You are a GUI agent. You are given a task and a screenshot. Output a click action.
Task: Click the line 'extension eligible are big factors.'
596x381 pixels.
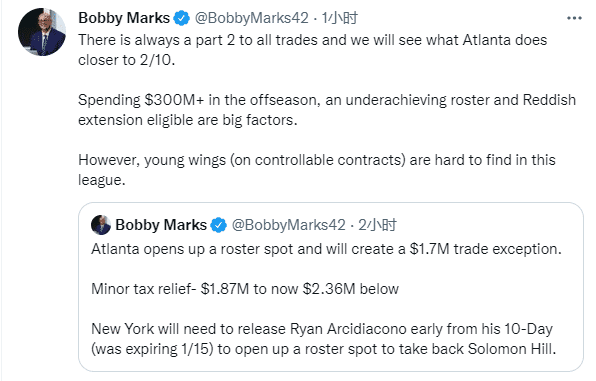pyautogui.click(x=188, y=120)
